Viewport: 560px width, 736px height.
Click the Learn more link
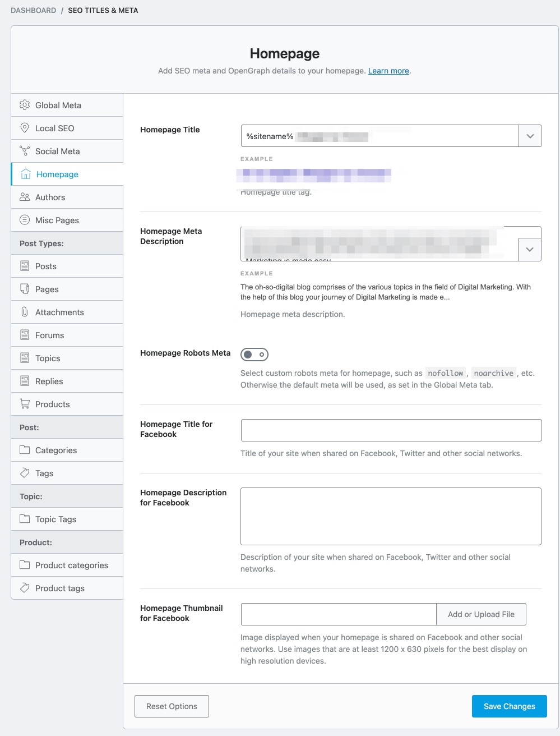(x=388, y=71)
